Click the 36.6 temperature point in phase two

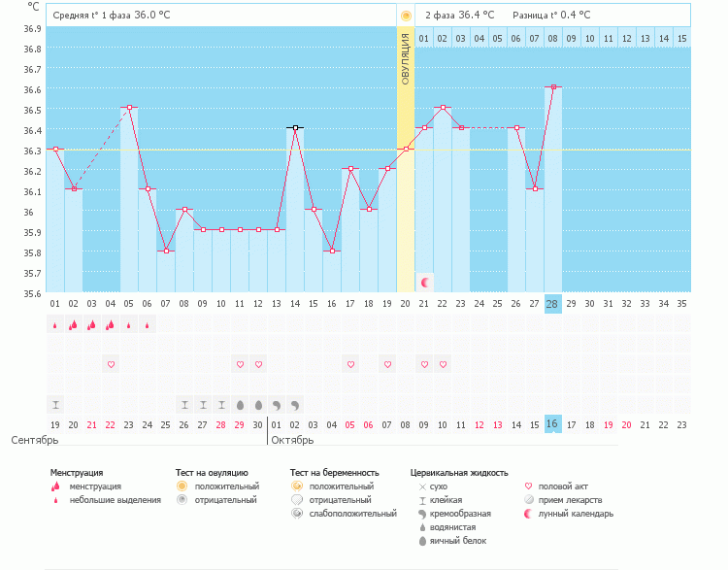pos(553,86)
